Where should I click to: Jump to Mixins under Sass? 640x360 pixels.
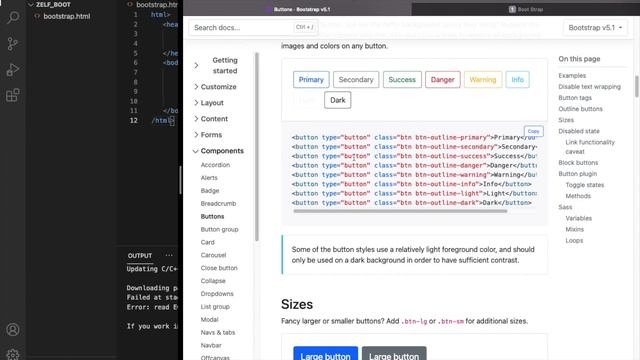click(x=574, y=229)
